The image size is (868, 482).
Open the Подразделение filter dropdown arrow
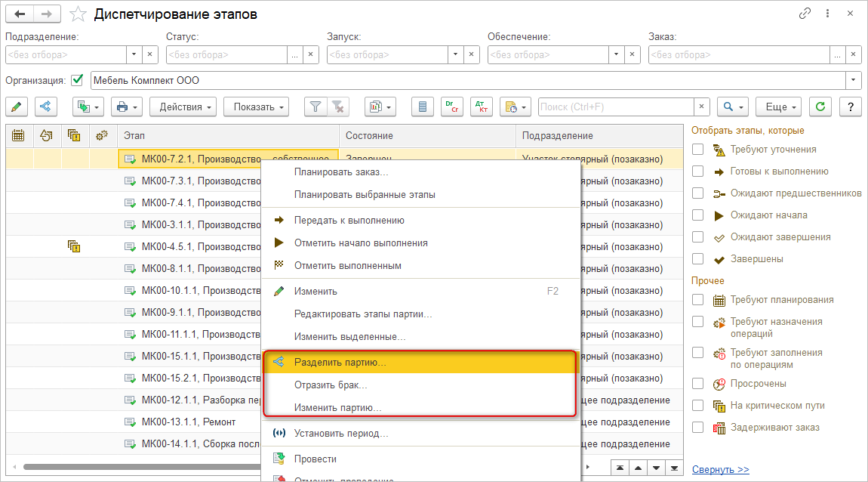click(134, 54)
